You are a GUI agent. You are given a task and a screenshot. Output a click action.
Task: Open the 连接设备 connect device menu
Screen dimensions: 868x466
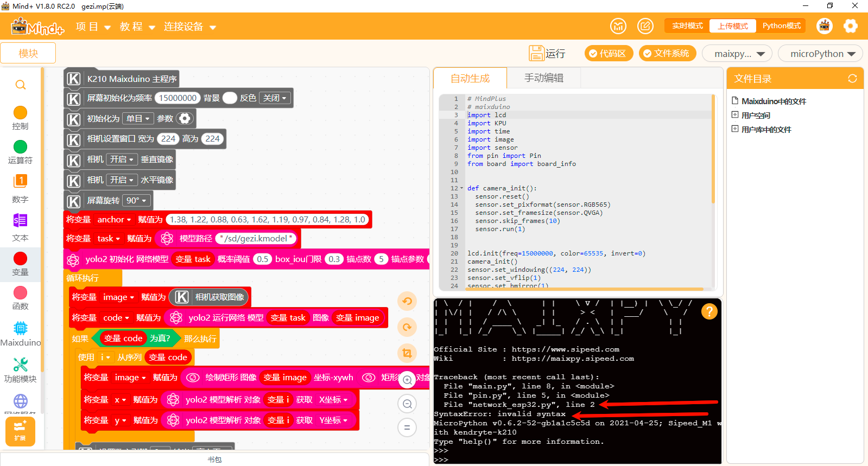(x=190, y=27)
